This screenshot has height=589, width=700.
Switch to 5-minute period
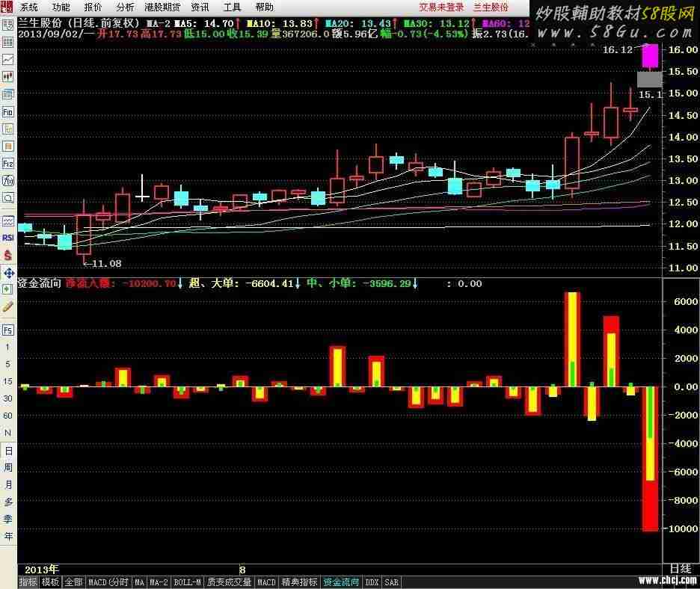point(7,364)
